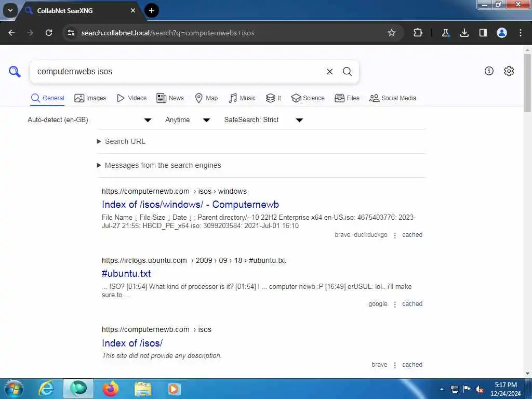Show hidden system tray icons
Screen dimensions: 532x399
click(x=442, y=389)
